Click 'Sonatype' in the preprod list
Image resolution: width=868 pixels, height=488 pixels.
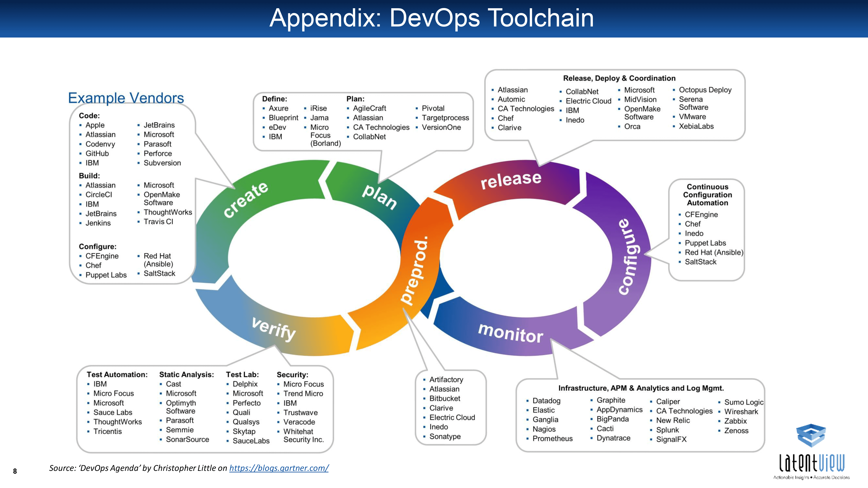point(445,436)
